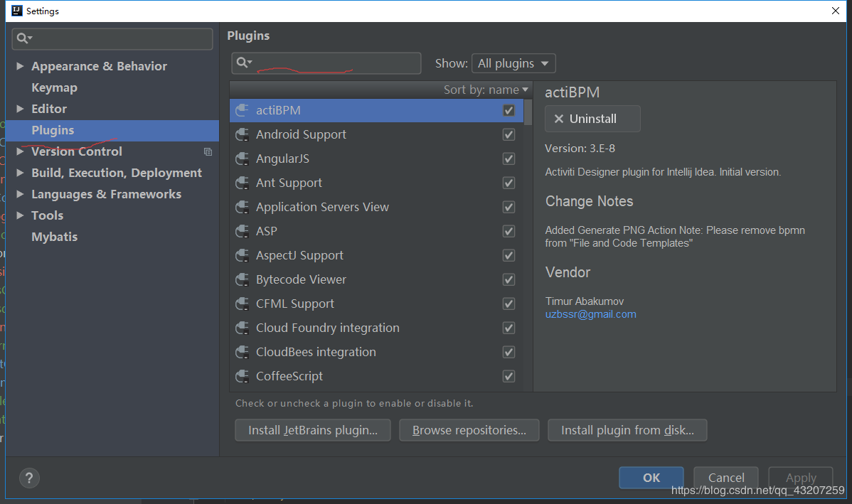Click the settings sidebar search magnifier icon
This screenshot has width=852, height=504.
pos(24,38)
